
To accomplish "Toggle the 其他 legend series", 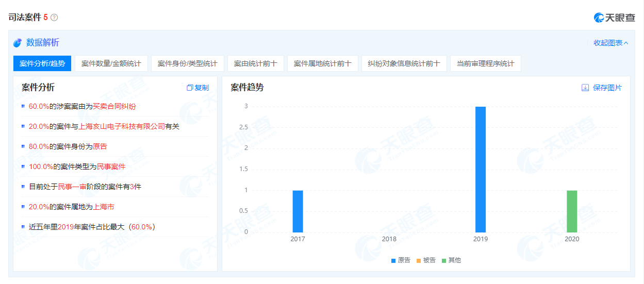I will tap(451, 260).
